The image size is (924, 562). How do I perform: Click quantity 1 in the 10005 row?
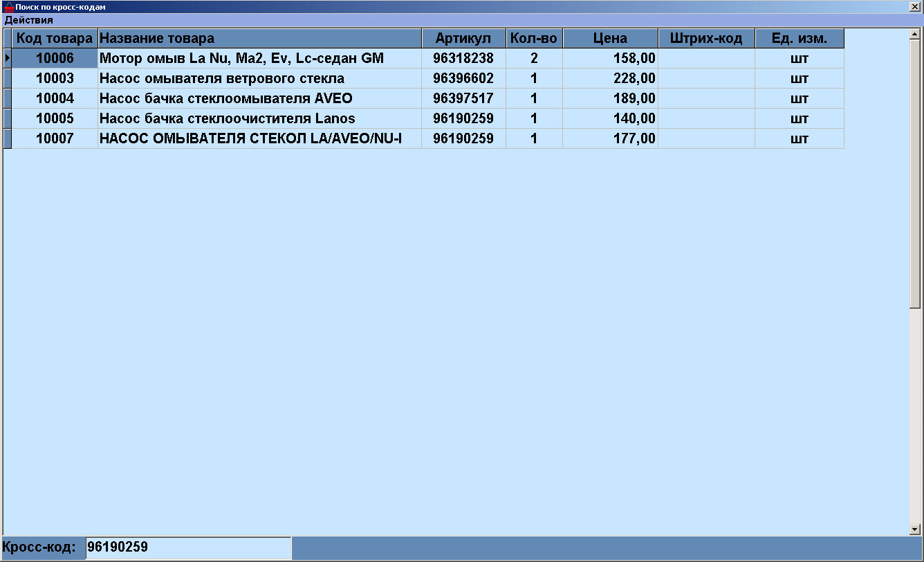click(534, 119)
